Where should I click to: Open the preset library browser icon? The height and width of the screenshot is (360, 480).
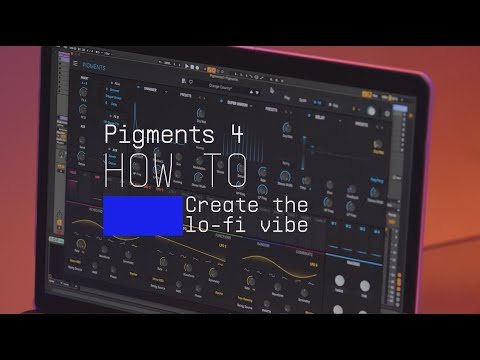click(183, 81)
